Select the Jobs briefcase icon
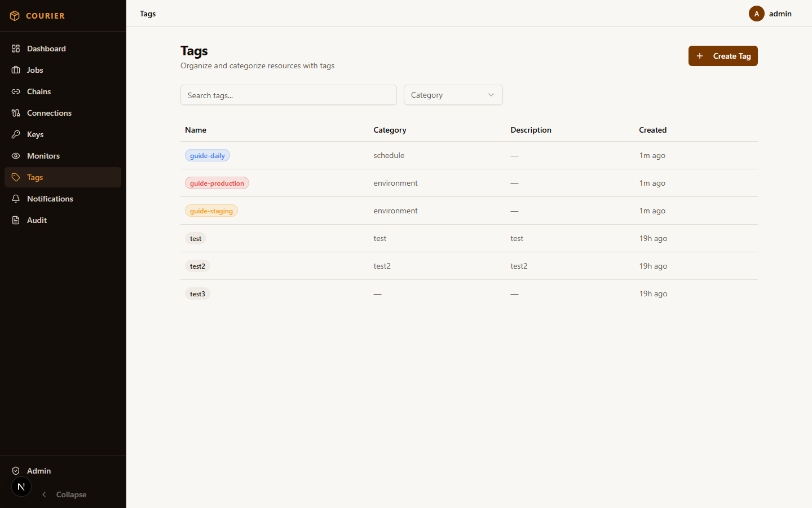The height and width of the screenshot is (508, 812). tap(16, 70)
